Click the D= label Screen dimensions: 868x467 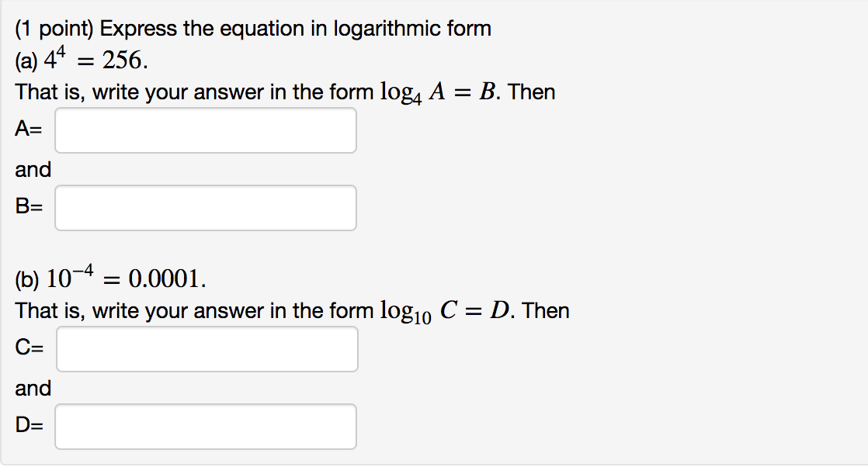tap(29, 426)
